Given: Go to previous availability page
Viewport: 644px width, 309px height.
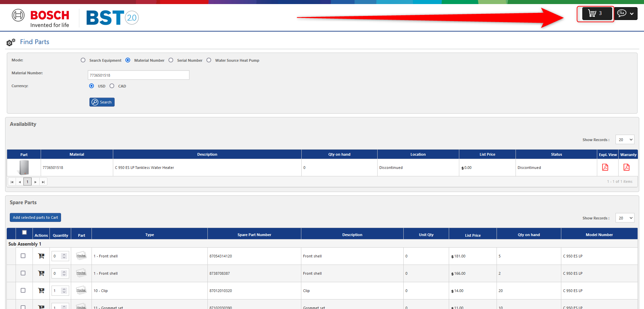Looking at the screenshot, I should (x=20, y=182).
